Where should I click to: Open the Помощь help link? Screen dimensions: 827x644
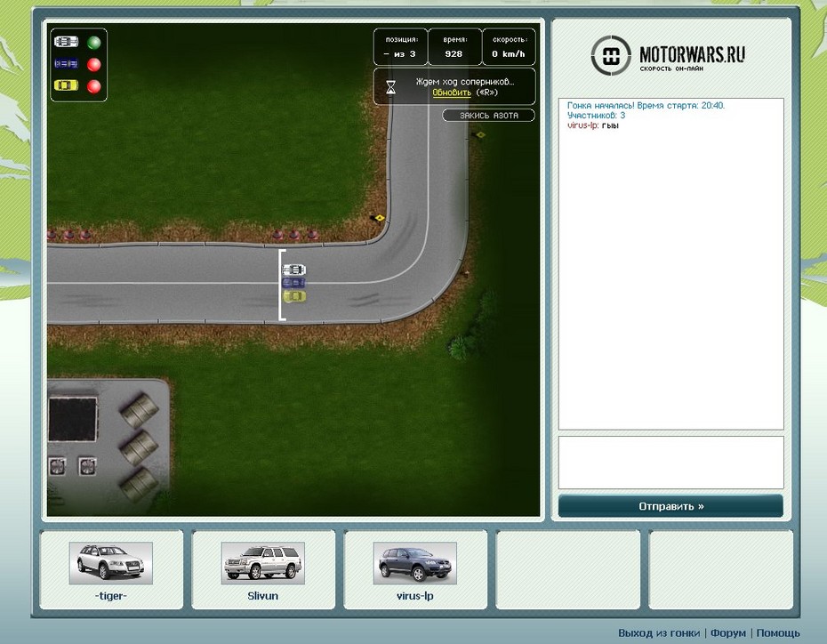tap(778, 632)
